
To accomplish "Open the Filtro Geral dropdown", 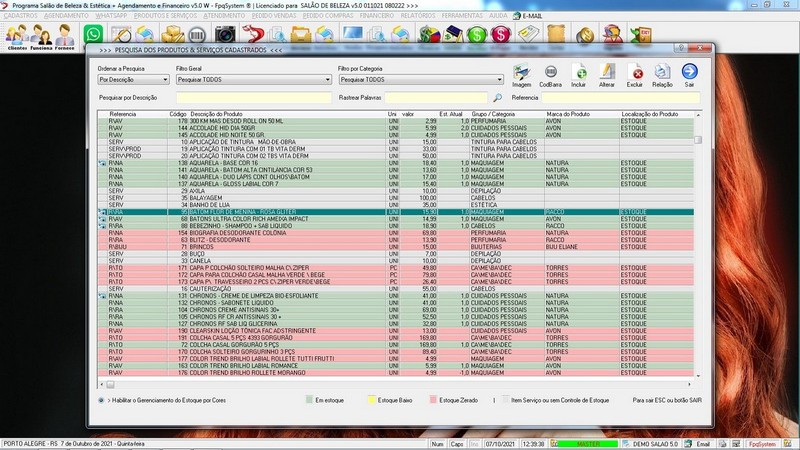I will [x=254, y=80].
